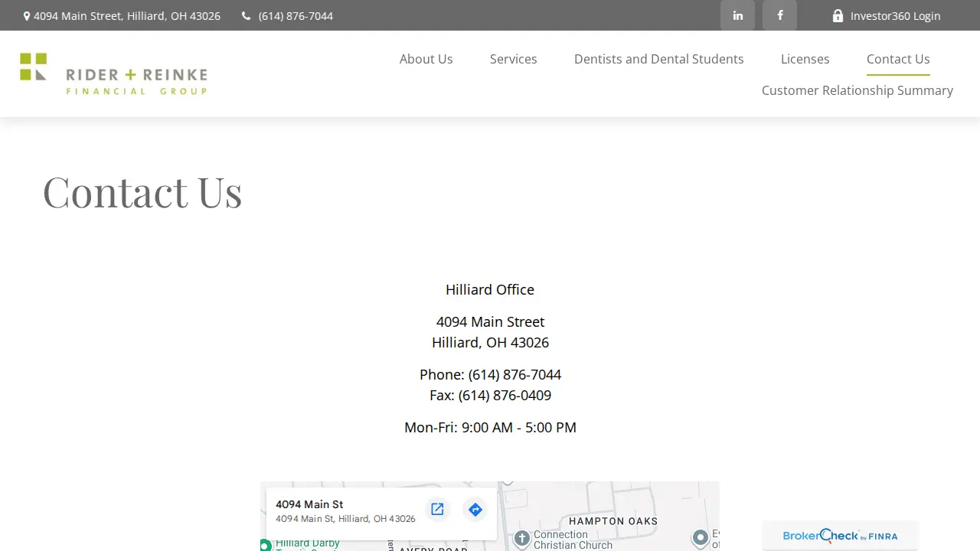Image resolution: width=980 pixels, height=551 pixels.
Task: Click Investor360 Login link
Action: pyautogui.click(x=895, y=15)
